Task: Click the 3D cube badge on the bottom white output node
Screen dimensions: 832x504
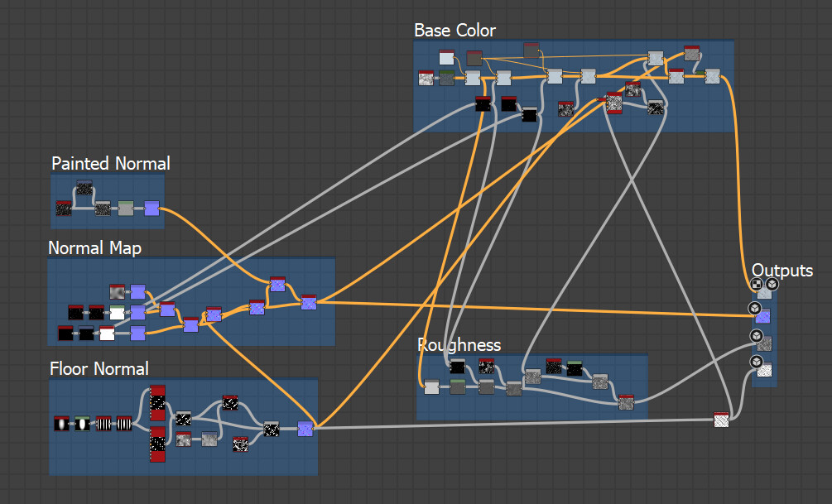Action: point(756,362)
